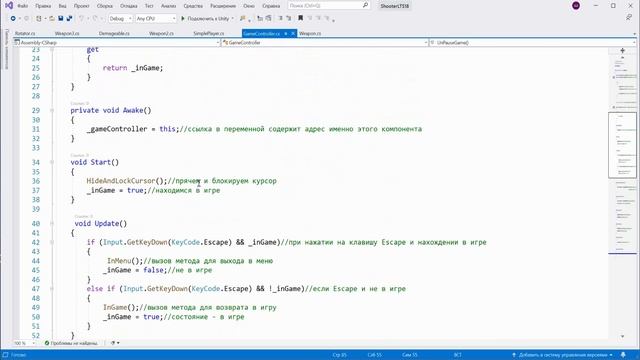This screenshot has width=640, height=360.
Task: Click the navigate backward toolbar icon
Action: click(x=13, y=18)
